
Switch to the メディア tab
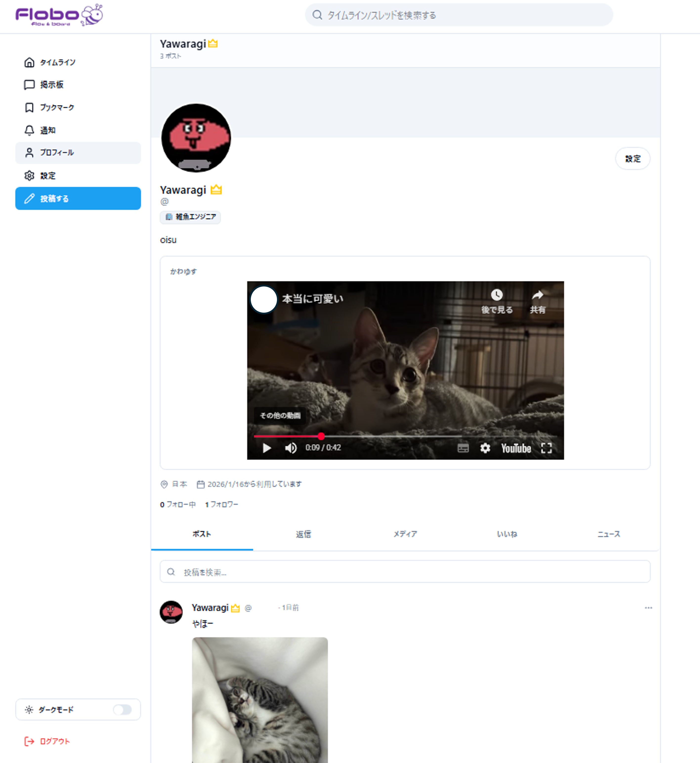click(x=405, y=534)
